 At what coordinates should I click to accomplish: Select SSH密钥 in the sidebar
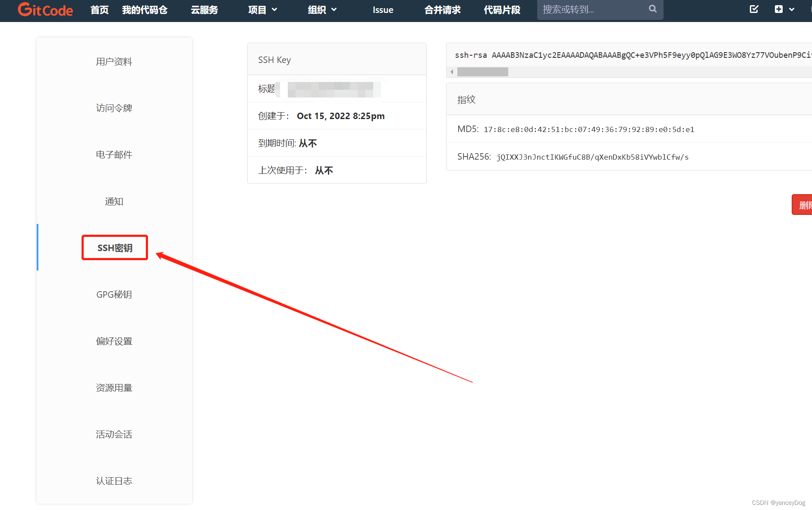click(114, 248)
